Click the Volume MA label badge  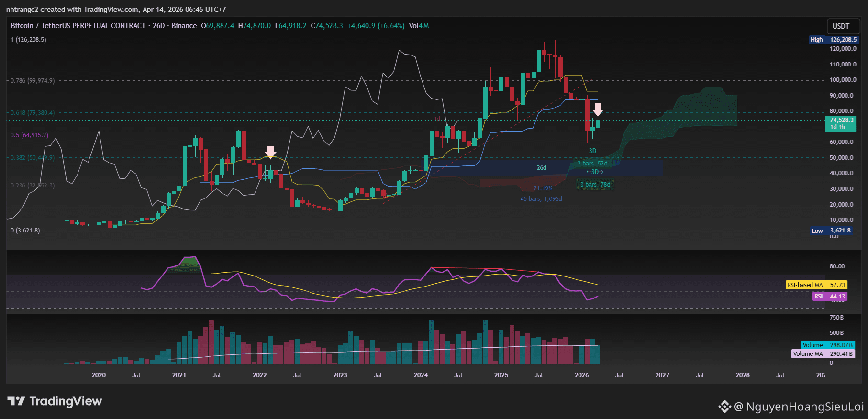coord(808,354)
